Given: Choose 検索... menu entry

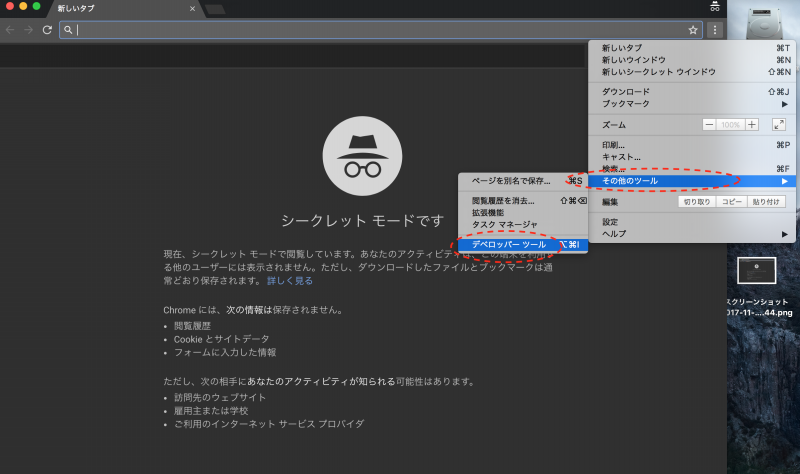Looking at the screenshot, I should [691, 169].
